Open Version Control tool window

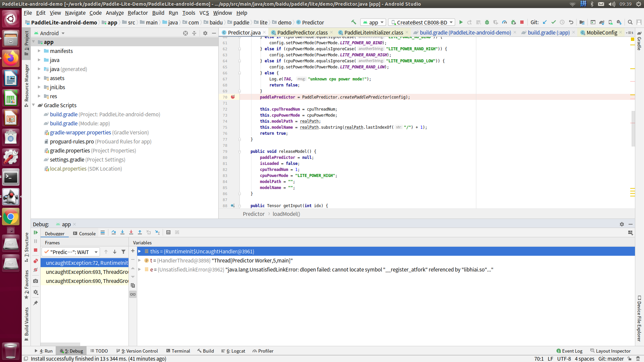tap(137, 351)
